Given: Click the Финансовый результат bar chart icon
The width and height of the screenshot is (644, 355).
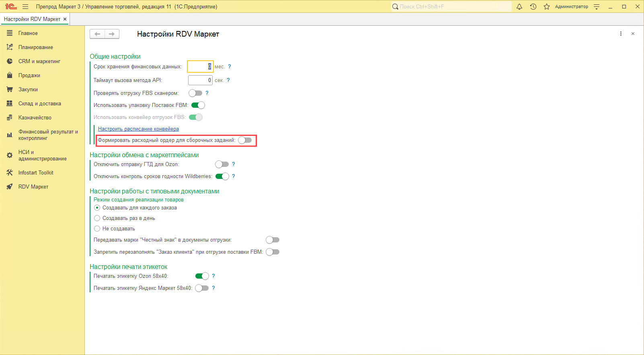Looking at the screenshot, I should (10, 135).
